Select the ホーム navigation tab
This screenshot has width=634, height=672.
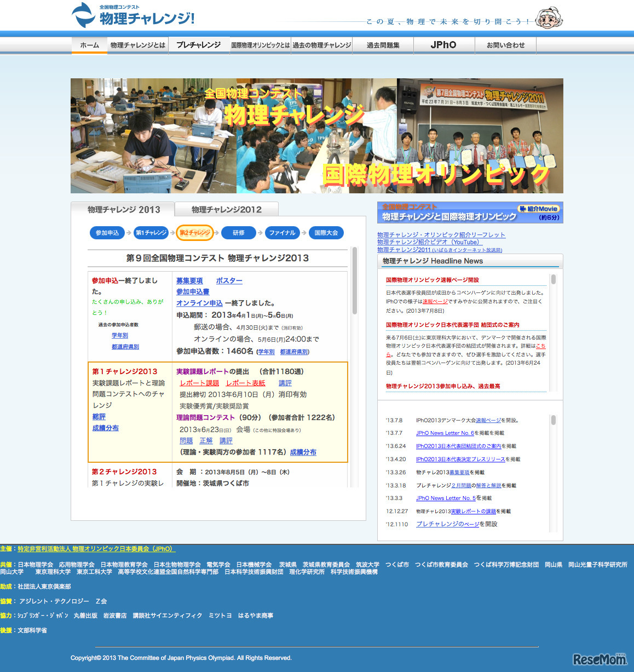(x=89, y=45)
